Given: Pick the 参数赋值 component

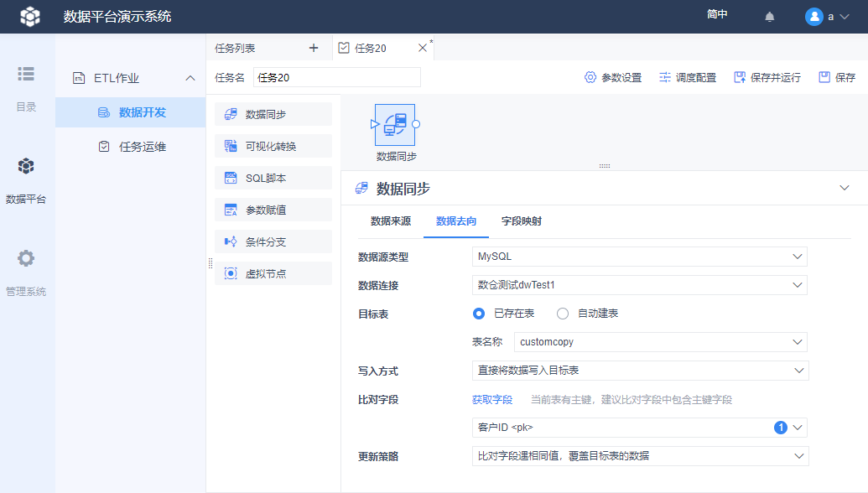Looking at the screenshot, I should 273,210.
